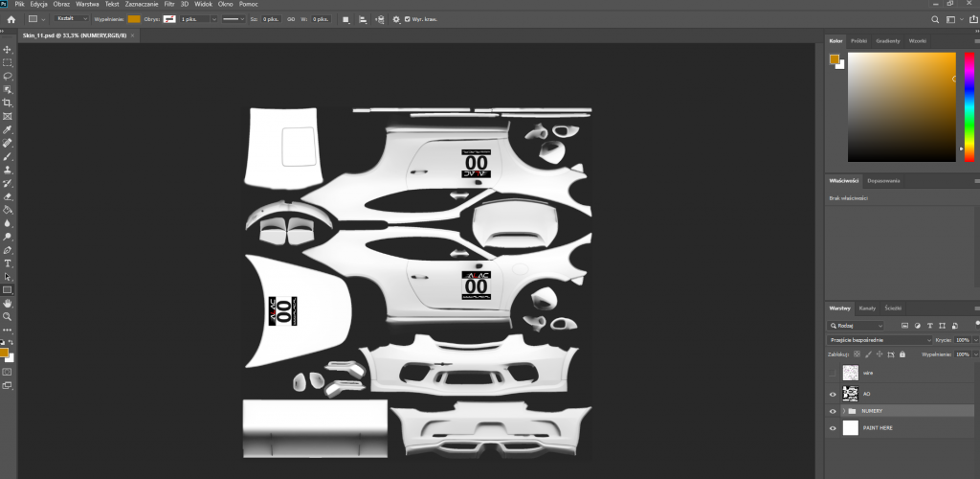Screen dimensions: 980x479
Task: Open the Warstwa menu
Action: 87,4
